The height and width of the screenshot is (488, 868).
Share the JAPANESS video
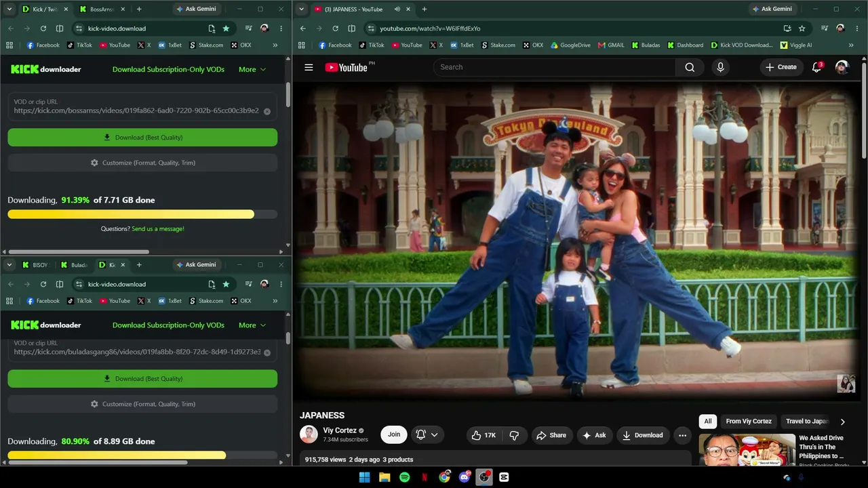(551, 435)
